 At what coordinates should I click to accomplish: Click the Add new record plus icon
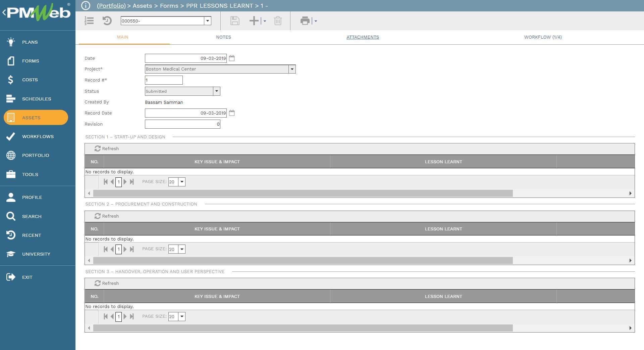tap(254, 21)
